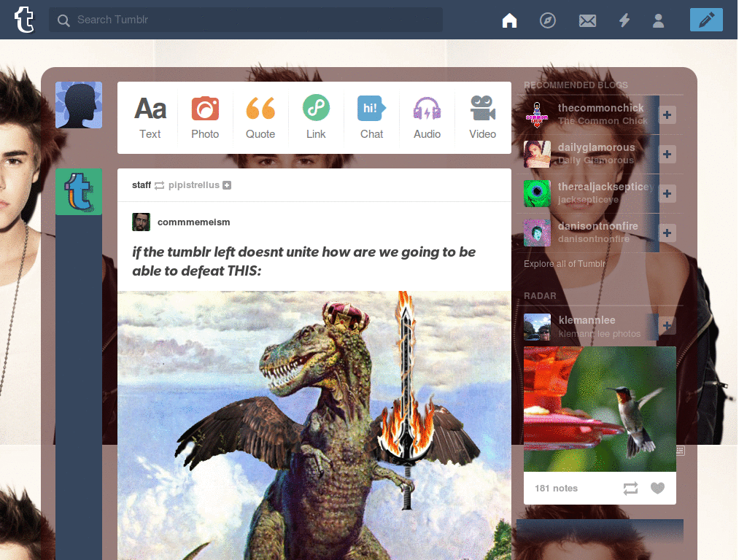Open dailyglamorous recommended blog
This screenshot has width=747, height=560.
click(597, 147)
